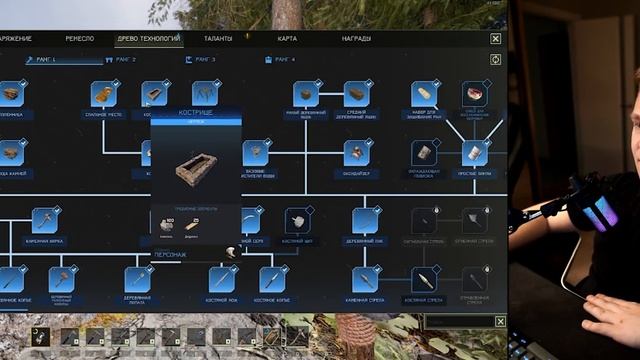Select the bone sickle node
This screenshot has height=360, width=640.
[x=251, y=220]
